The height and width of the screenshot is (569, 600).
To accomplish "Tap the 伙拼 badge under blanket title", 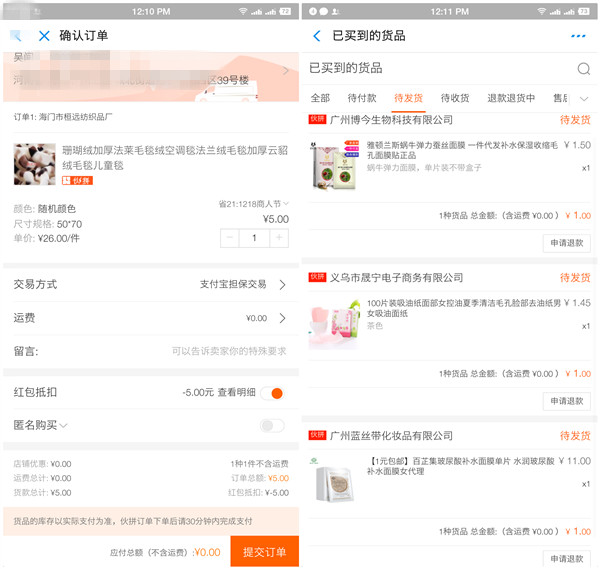I will coord(77,181).
